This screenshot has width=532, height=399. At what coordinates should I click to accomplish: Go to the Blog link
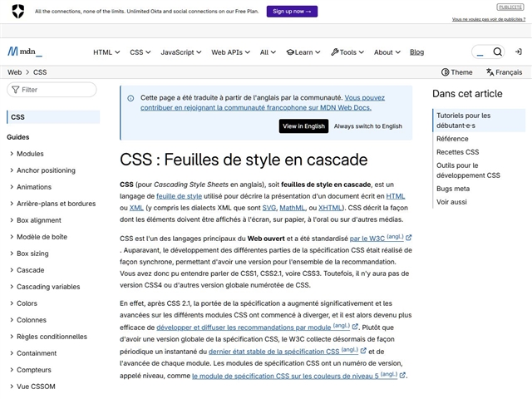pyautogui.click(x=416, y=52)
